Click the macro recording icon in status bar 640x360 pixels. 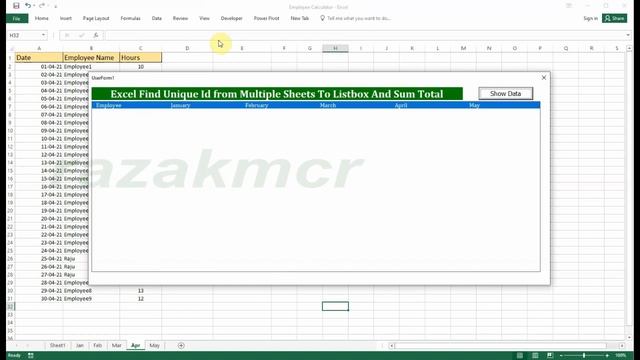point(31,356)
